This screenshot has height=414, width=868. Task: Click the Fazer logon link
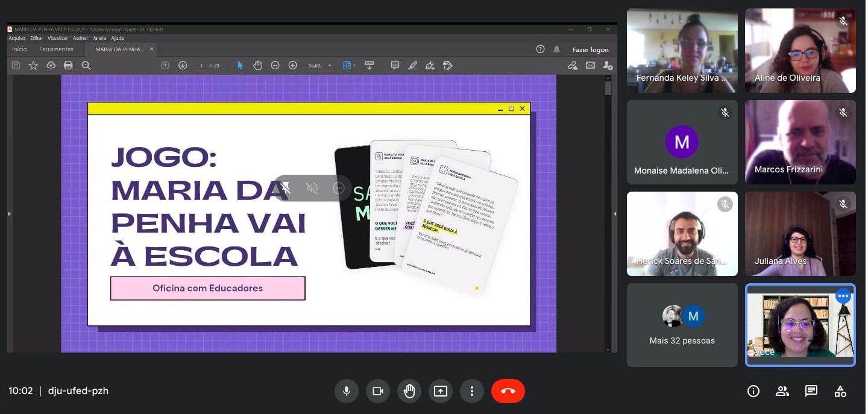[590, 49]
